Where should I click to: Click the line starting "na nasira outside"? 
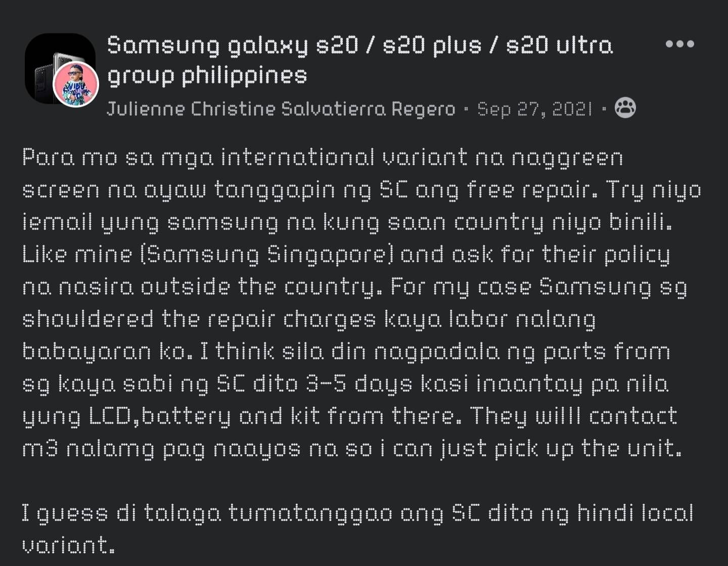pos(355,287)
